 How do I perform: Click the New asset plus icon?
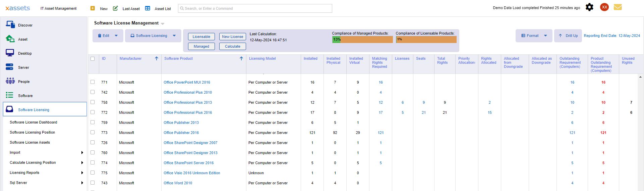(93, 8)
